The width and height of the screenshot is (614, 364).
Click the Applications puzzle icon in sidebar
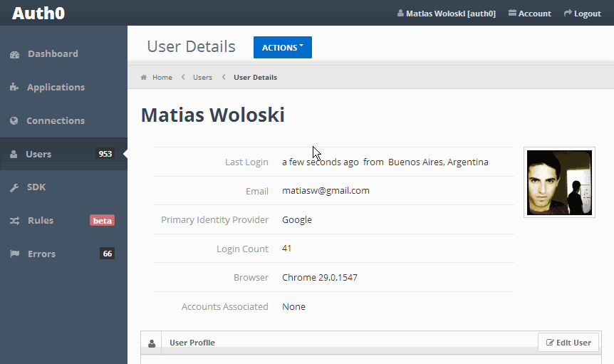(x=14, y=87)
